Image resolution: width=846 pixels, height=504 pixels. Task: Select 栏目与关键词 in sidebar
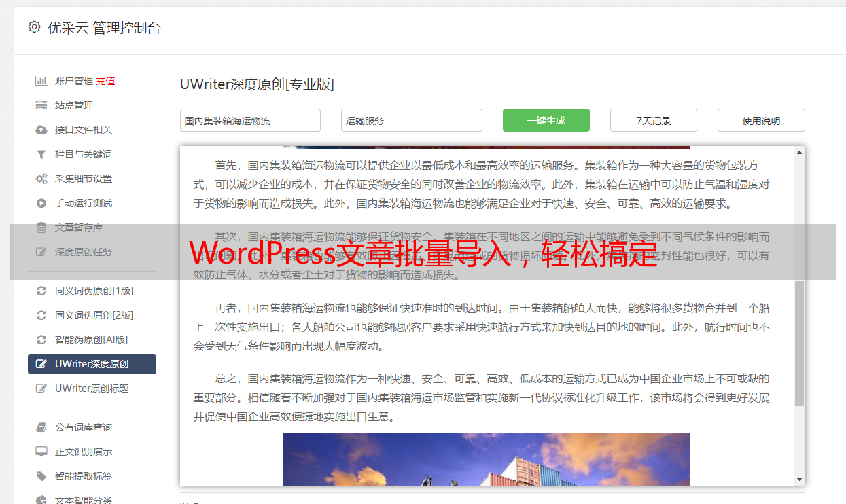(x=84, y=154)
